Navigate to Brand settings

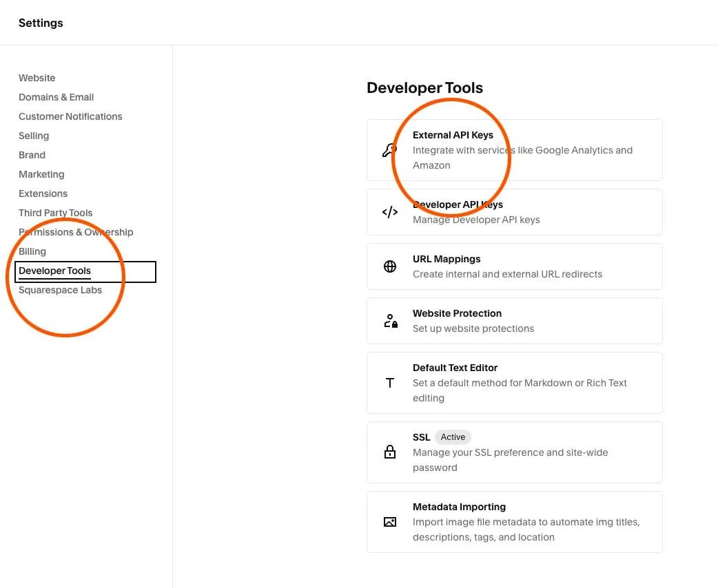pyautogui.click(x=32, y=155)
